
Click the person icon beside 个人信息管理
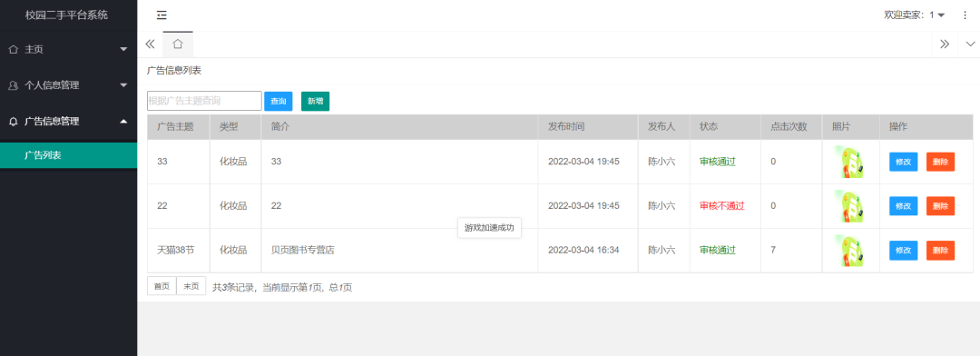13,85
